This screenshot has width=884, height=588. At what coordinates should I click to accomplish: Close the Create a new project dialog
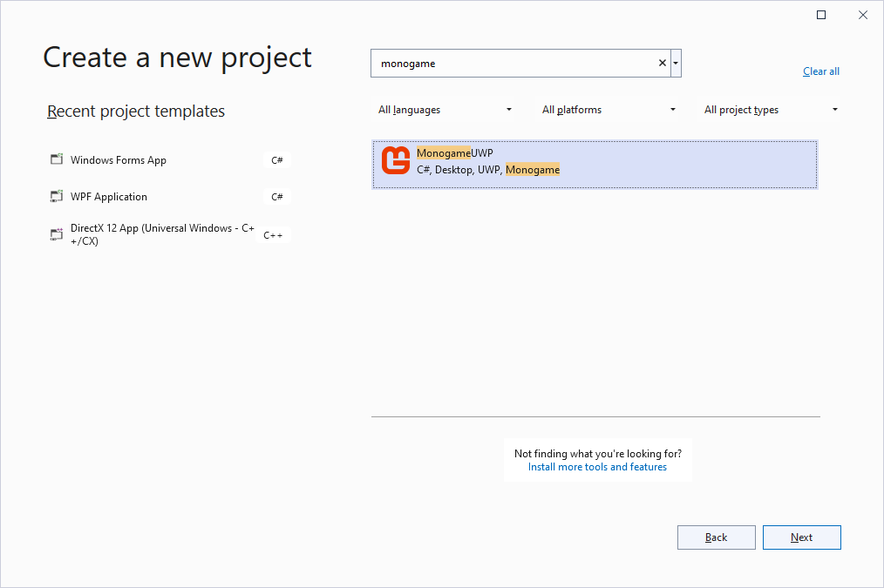coord(863,15)
